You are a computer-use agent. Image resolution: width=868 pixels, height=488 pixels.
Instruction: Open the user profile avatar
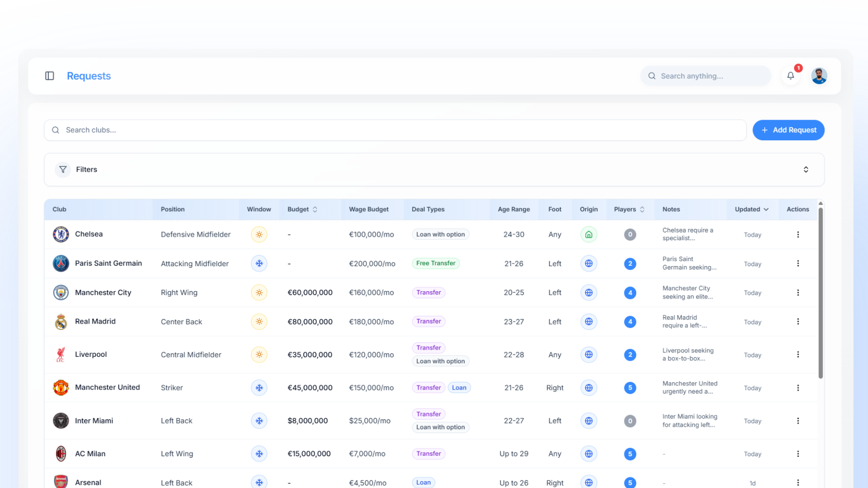[819, 76]
